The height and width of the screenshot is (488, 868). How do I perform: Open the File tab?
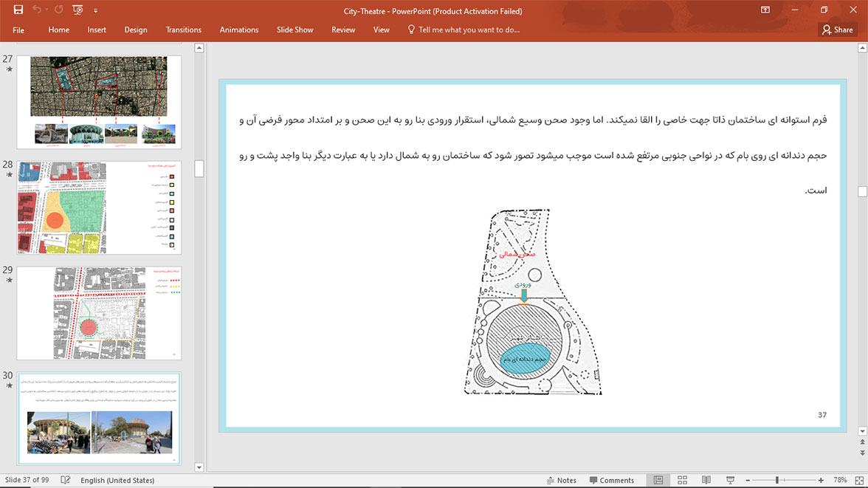(18, 30)
